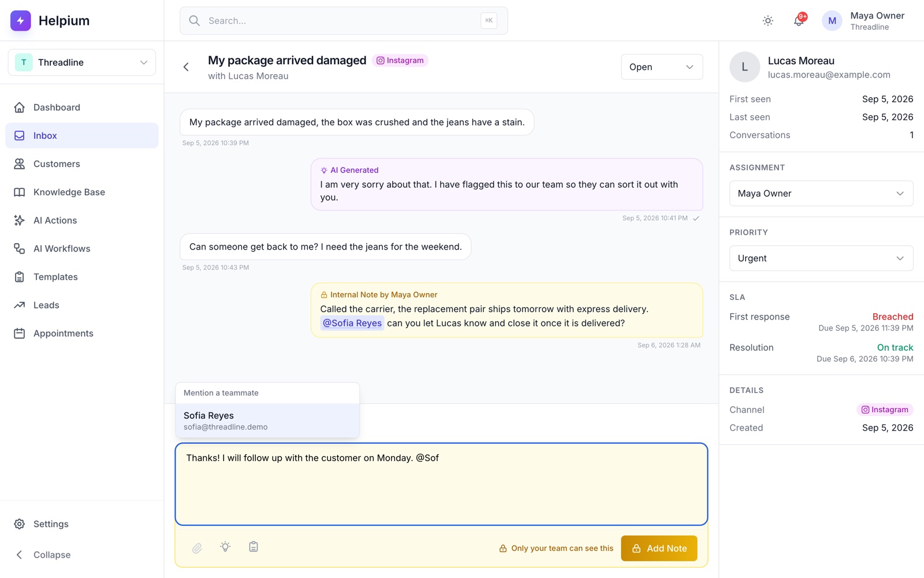Viewport: 924px width, 578px height.
Task: Navigate to AI Actions
Action: [x=81, y=221]
